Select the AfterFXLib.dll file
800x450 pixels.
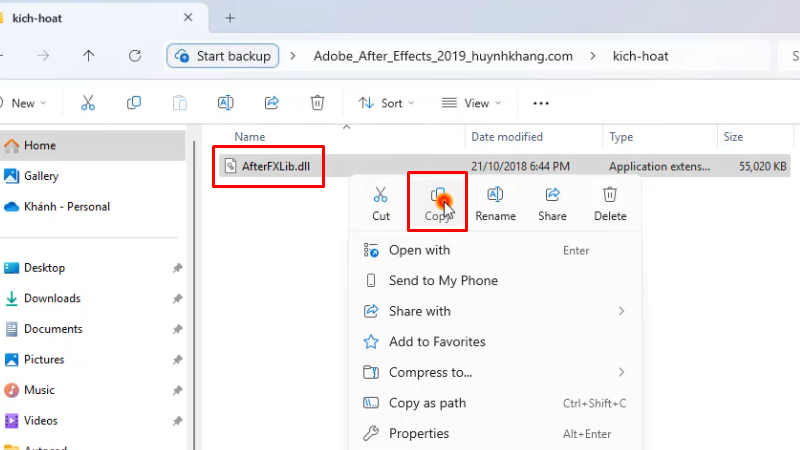(276, 166)
